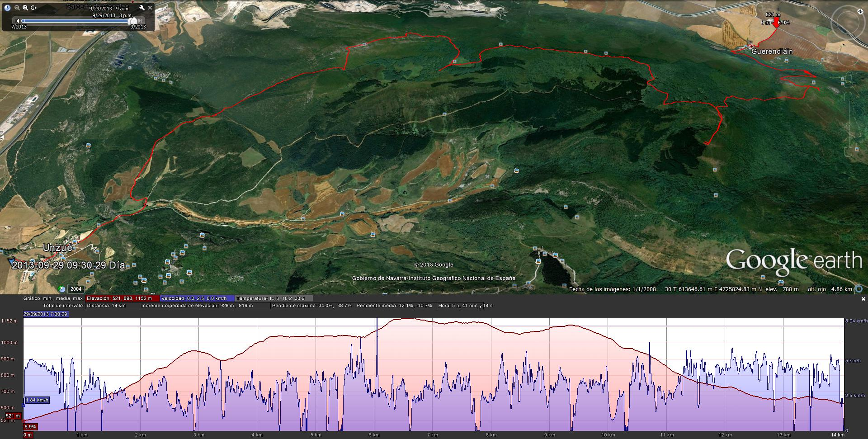This screenshot has width=868, height=439.
Task: Click the 10 km mark on profile axis
Action: coord(608,435)
